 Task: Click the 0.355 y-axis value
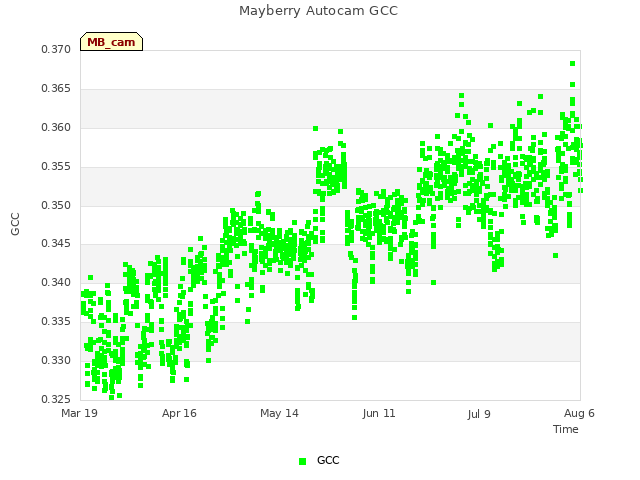point(56,167)
